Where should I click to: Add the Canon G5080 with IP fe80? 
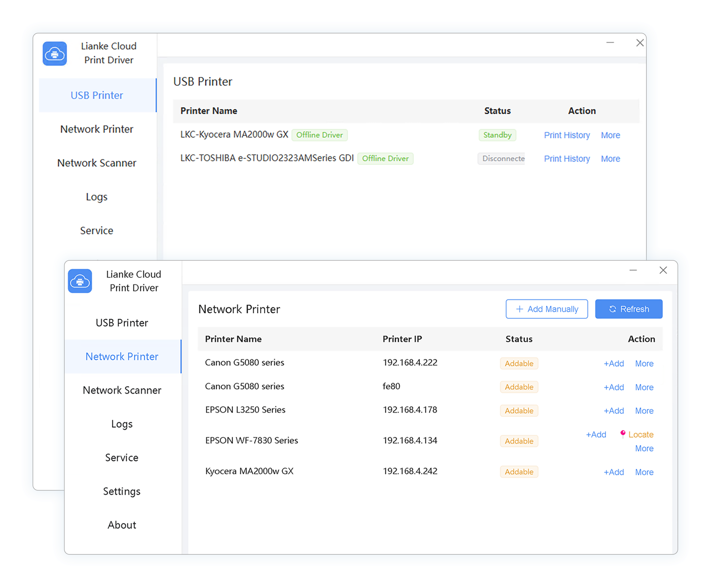pyautogui.click(x=614, y=387)
